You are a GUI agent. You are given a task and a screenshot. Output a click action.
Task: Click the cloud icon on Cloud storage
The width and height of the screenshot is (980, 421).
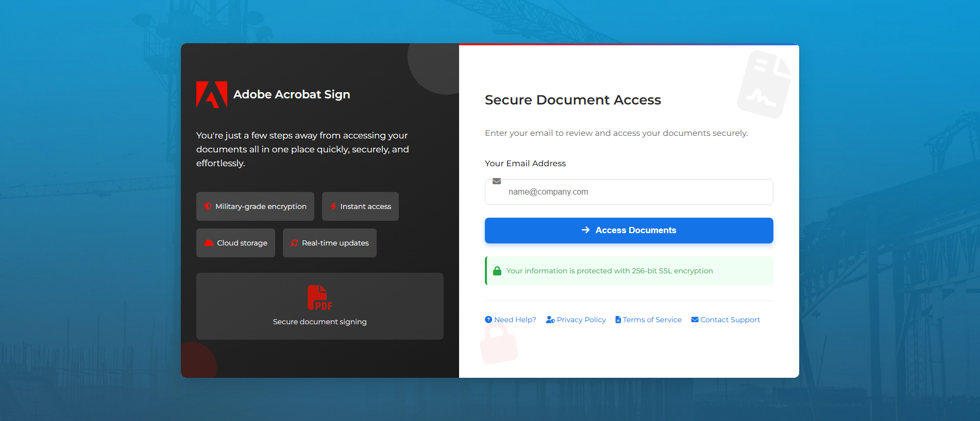click(209, 243)
